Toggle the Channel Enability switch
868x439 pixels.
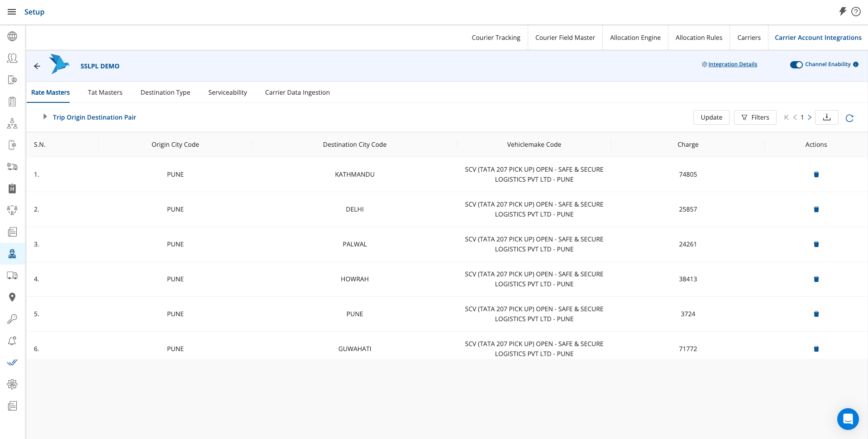[x=796, y=65]
